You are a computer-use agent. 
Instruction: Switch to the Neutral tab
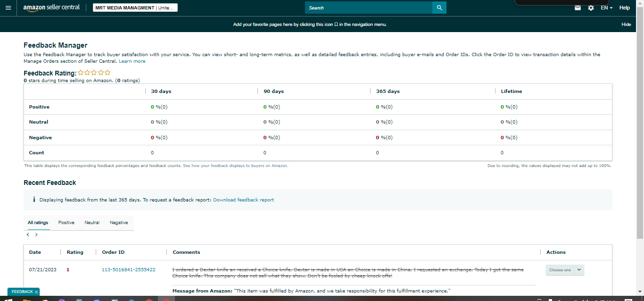[92, 223]
